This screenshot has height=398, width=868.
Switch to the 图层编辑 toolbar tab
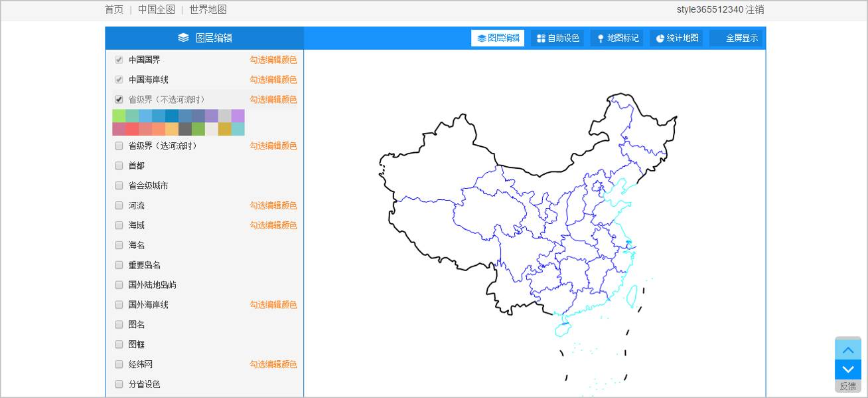coord(498,38)
